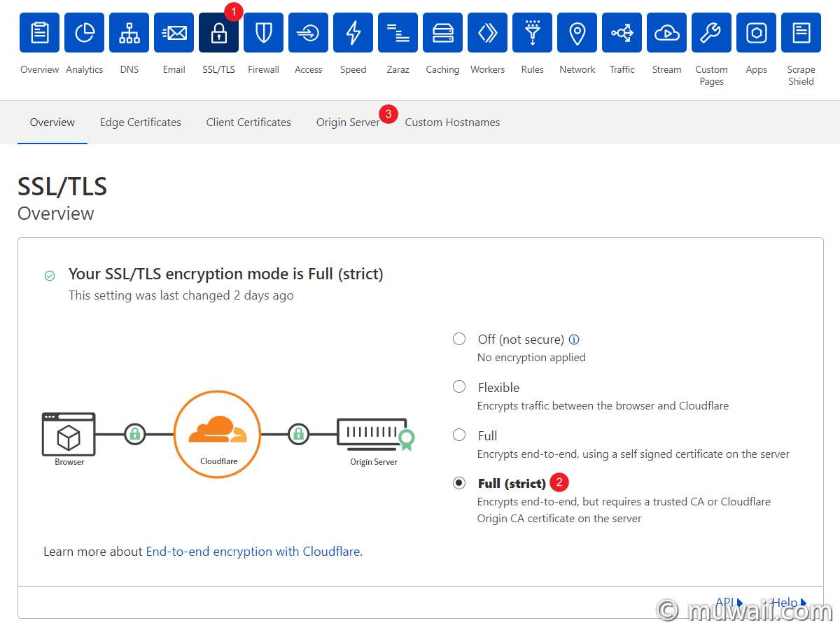840x630 pixels.
Task: Click 'This setting was last changed 2 days ago'
Action: pyautogui.click(x=181, y=295)
